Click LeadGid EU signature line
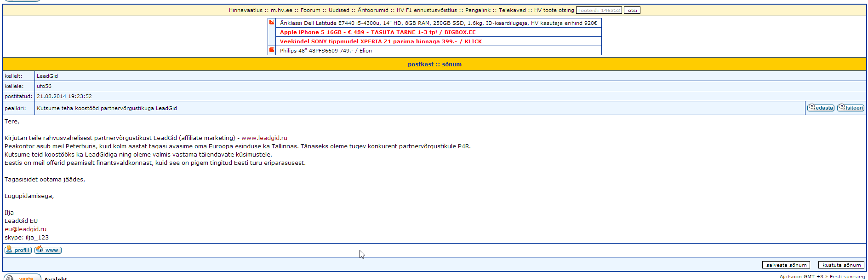 [21, 221]
